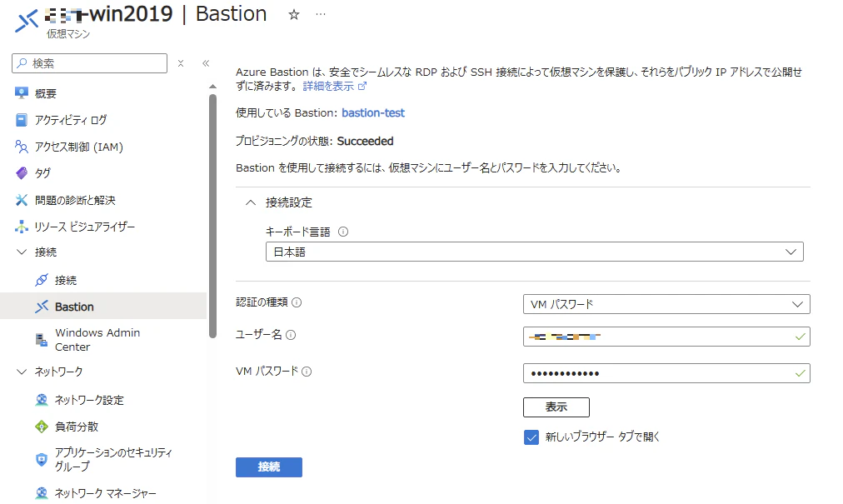The width and height of the screenshot is (843, 504).
Task: Click the アクセス制御 (IAM) people icon
Action: click(22, 147)
